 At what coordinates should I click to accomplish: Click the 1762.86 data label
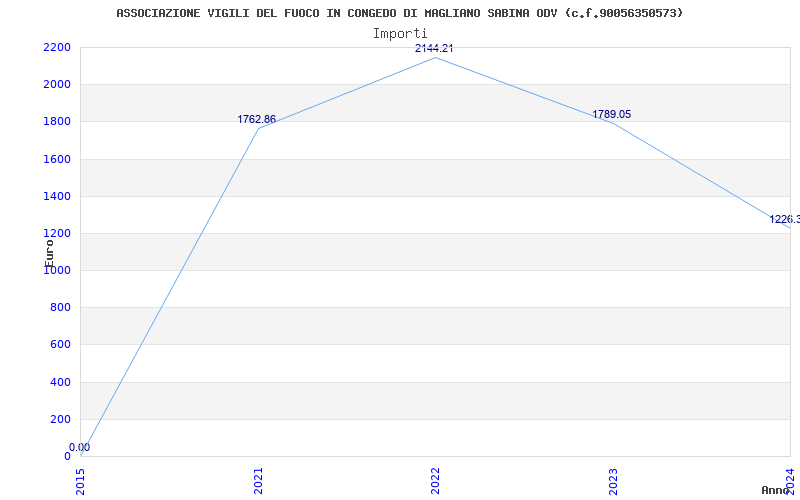pos(257,119)
